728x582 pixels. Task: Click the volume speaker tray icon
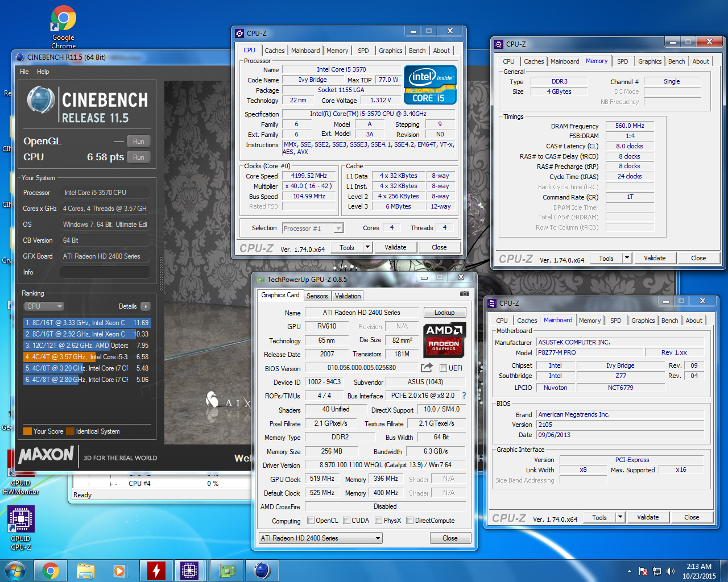coord(671,571)
